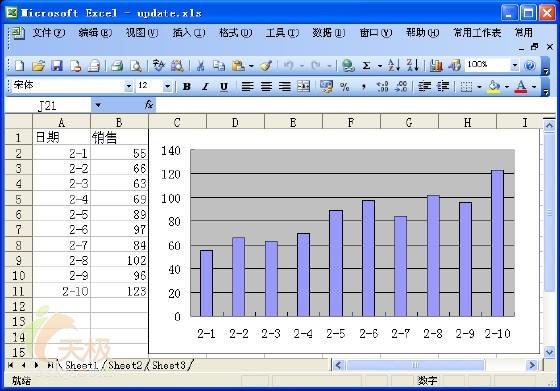The height and width of the screenshot is (391, 560).
Task: Expand Font Color dropdown arrow
Action: click(x=534, y=87)
